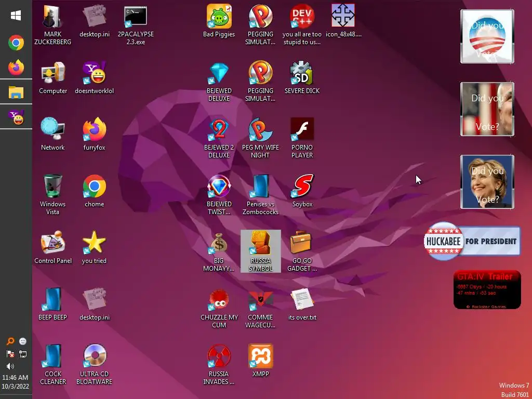Click Firefox in the taskbar
Image resolution: width=532 pixels, height=399 pixels.
point(16,68)
